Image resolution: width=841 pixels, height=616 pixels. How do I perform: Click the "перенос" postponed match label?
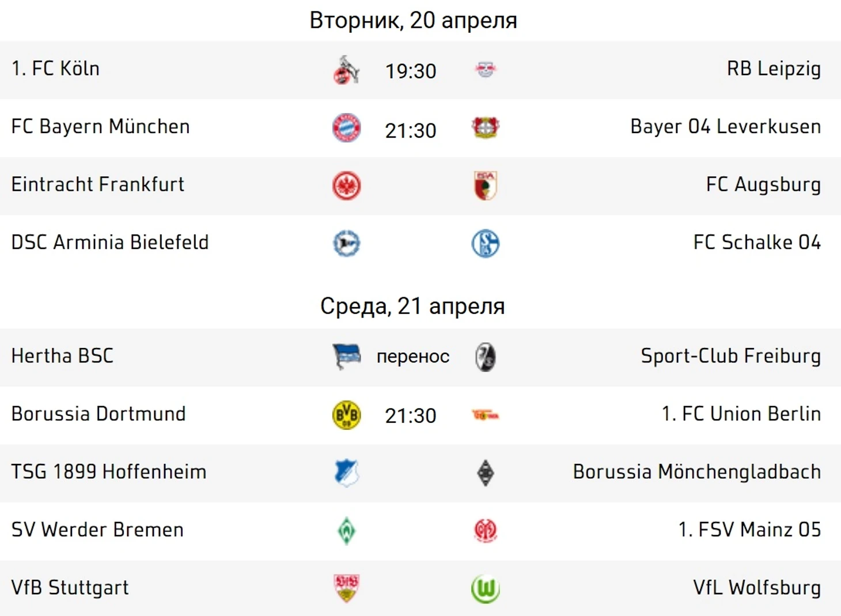(x=412, y=357)
